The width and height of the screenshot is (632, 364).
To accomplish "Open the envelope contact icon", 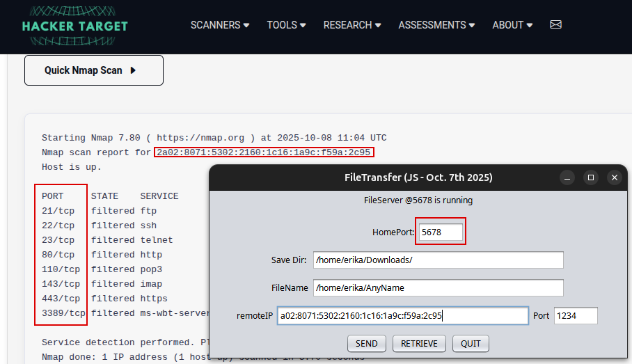I will pyautogui.click(x=555, y=24).
